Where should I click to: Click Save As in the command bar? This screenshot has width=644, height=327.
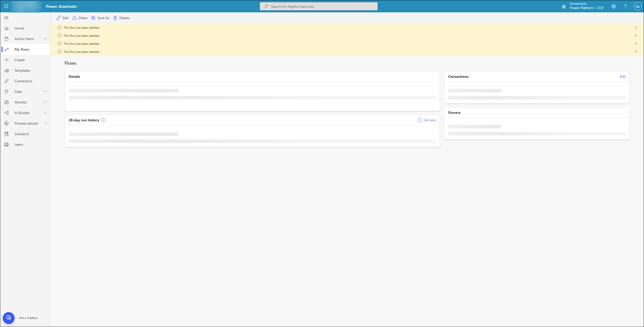tap(100, 18)
